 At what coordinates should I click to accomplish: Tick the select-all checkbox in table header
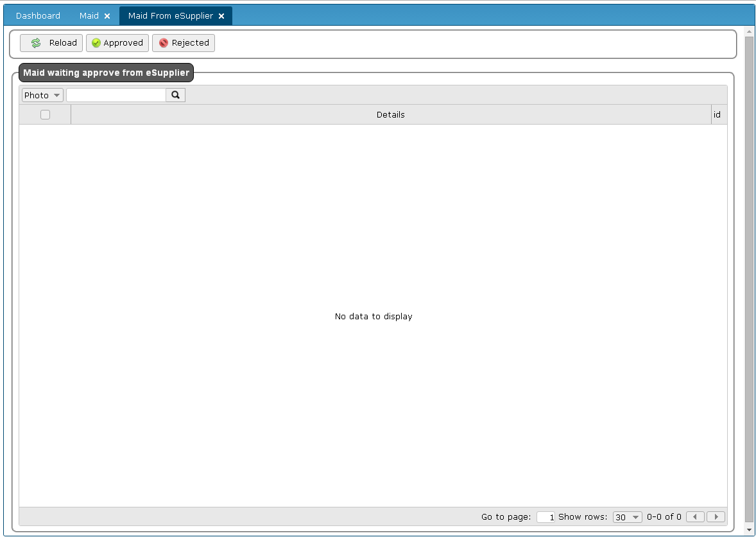click(x=46, y=115)
